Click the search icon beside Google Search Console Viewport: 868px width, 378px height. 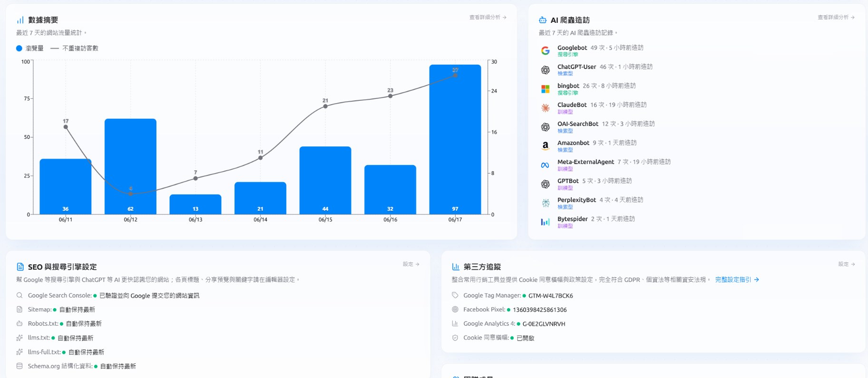click(20, 295)
